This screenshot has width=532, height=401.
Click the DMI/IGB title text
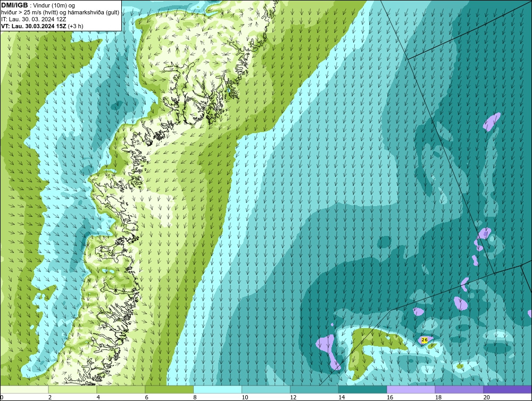[x=14, y=5]
